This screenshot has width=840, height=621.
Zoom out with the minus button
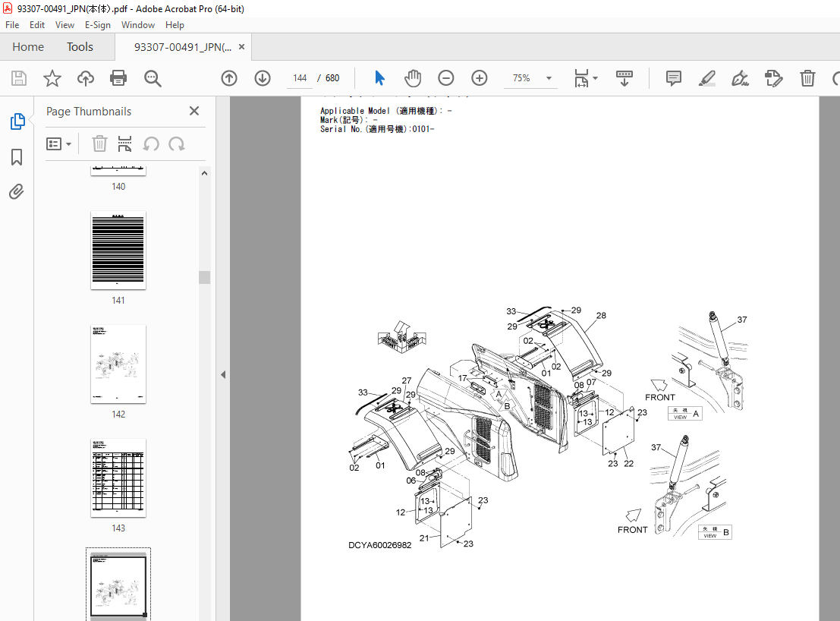tap(445, 78)
